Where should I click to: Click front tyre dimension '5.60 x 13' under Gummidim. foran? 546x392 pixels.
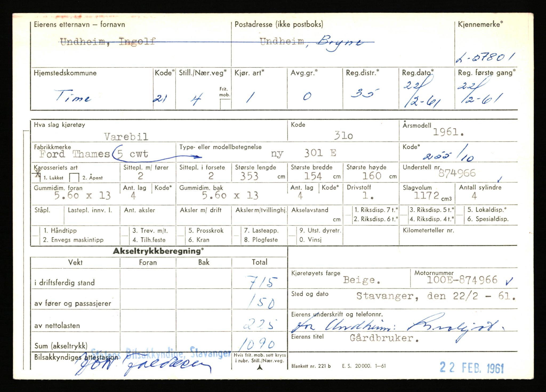(82, 196)
